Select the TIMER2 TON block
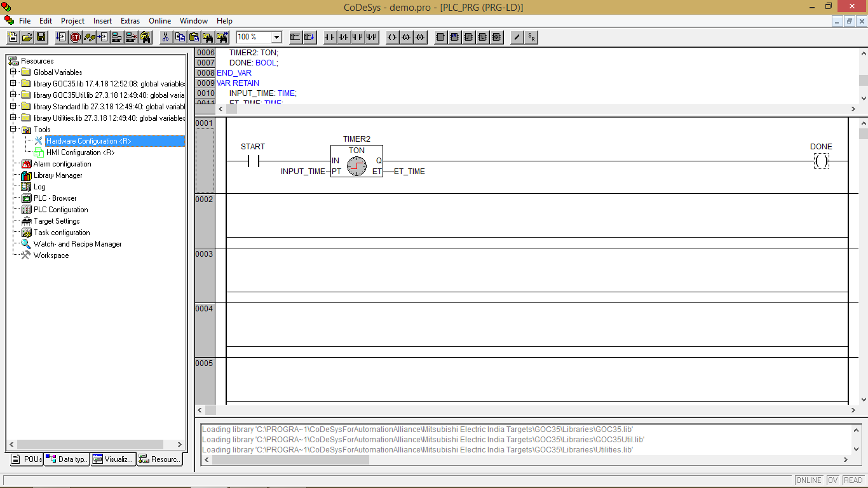 (356, 161)
